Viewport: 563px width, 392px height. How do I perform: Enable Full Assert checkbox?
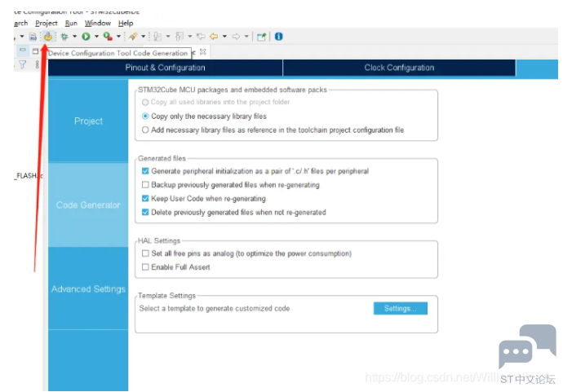pos(145,267)
